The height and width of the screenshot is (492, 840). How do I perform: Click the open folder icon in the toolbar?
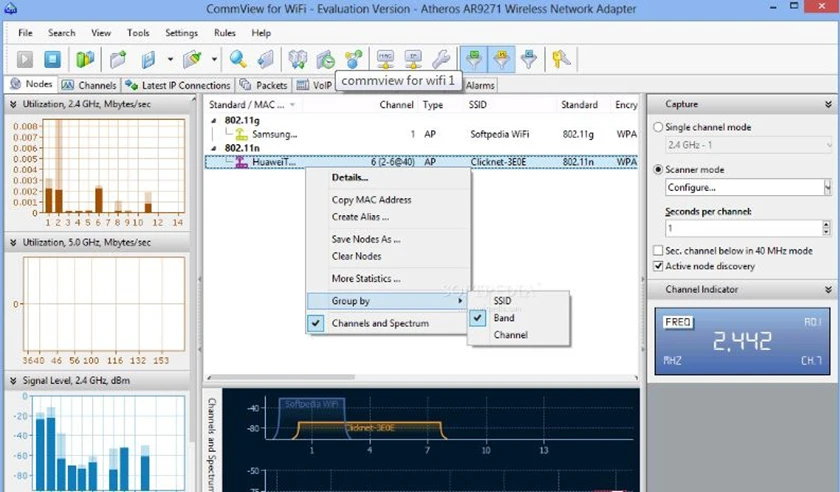118,59
